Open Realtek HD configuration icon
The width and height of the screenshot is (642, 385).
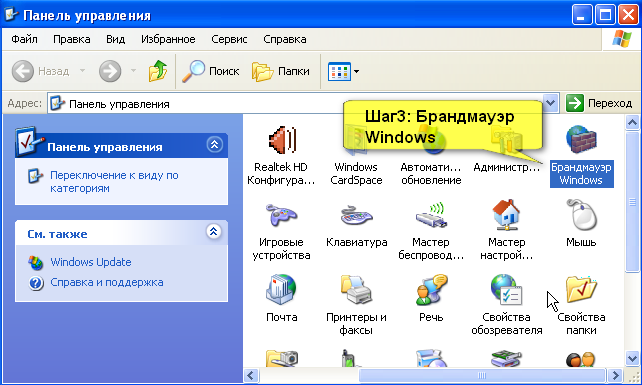click(x=282, y=140)
